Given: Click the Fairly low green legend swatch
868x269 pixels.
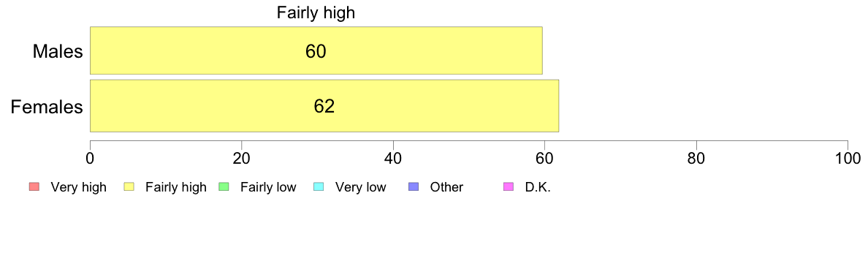Looking at the screenshot, I should [x=224, y=187].
